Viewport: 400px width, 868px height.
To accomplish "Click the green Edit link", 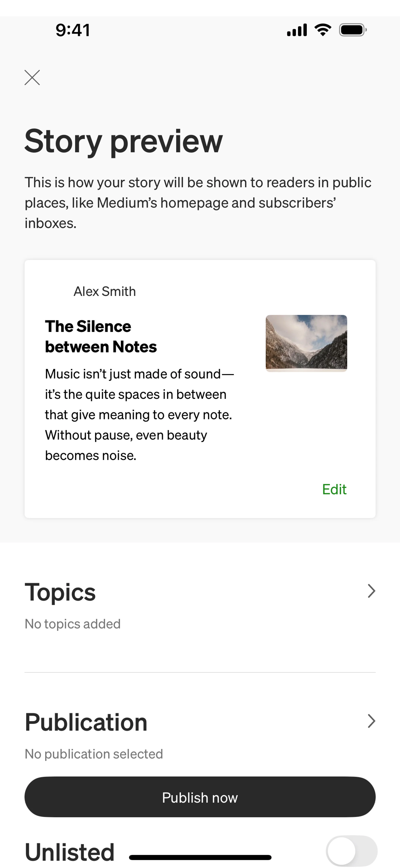I will click(x=334, y=489).
